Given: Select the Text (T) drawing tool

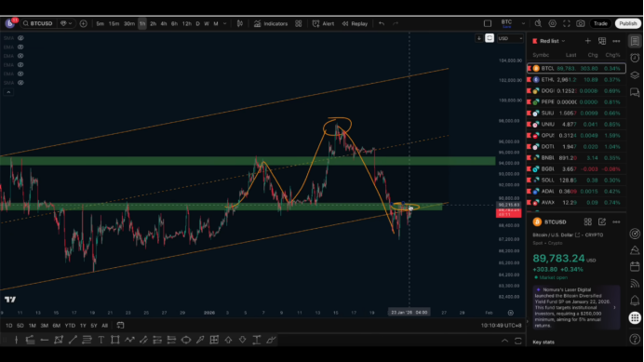Looking at the screenshot, I should (x=101, y=340).
